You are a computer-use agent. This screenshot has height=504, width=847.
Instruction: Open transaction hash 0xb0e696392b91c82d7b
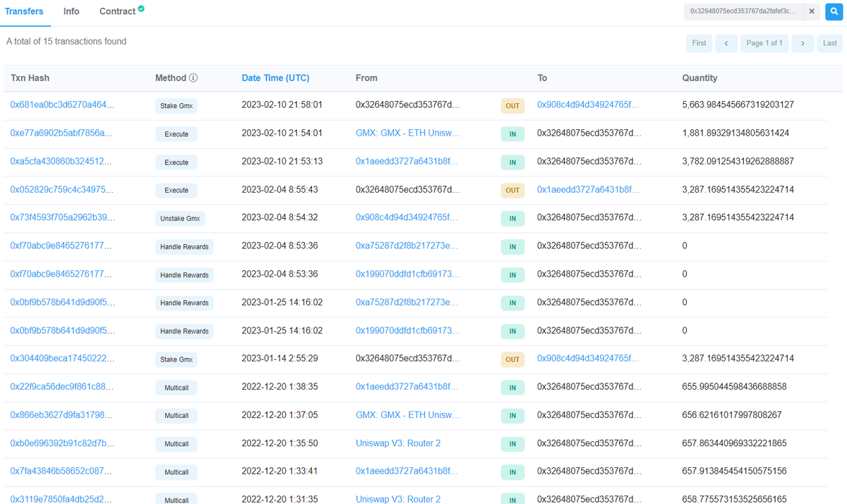[61, 444]
